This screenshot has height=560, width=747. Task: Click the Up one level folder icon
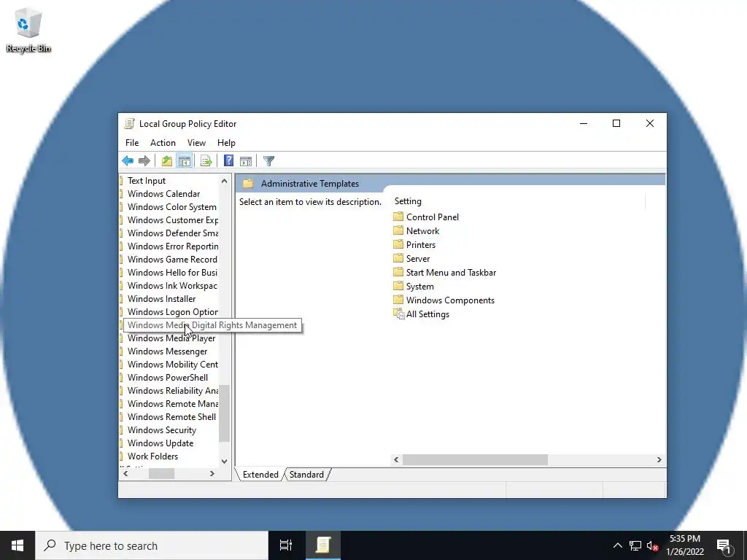coord(167,161)
